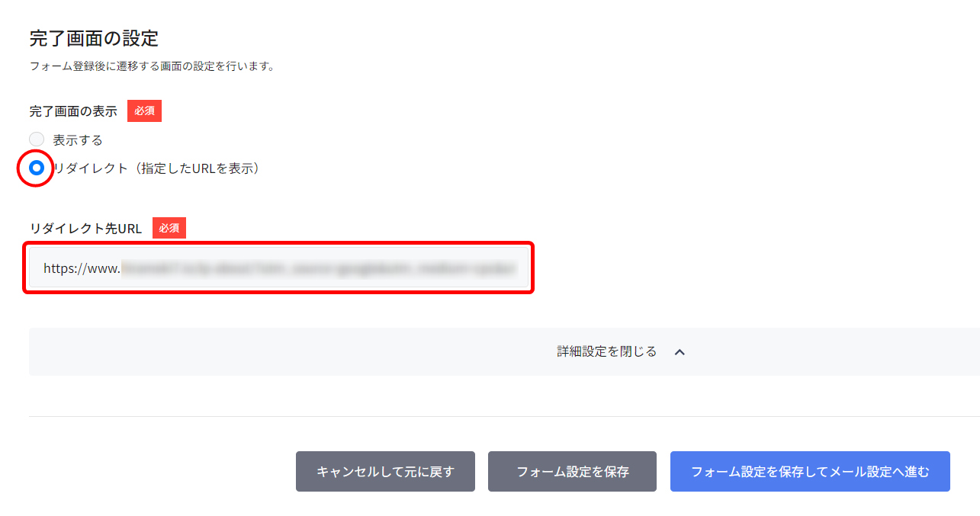This screenshot has width=980, height=516.
Task: Click the divider line above the buttons
Action: click(503, 416)
